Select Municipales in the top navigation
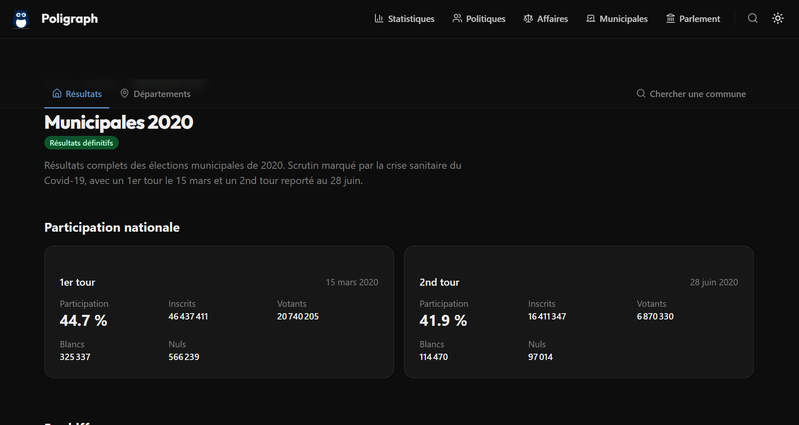Screen dimensions: 799x425 [617, 19]
